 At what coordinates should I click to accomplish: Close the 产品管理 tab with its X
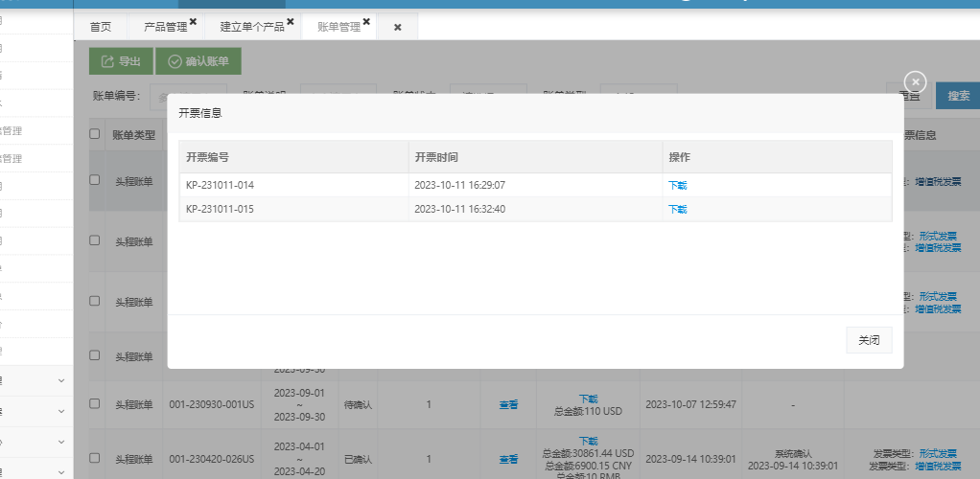[193, 22]
